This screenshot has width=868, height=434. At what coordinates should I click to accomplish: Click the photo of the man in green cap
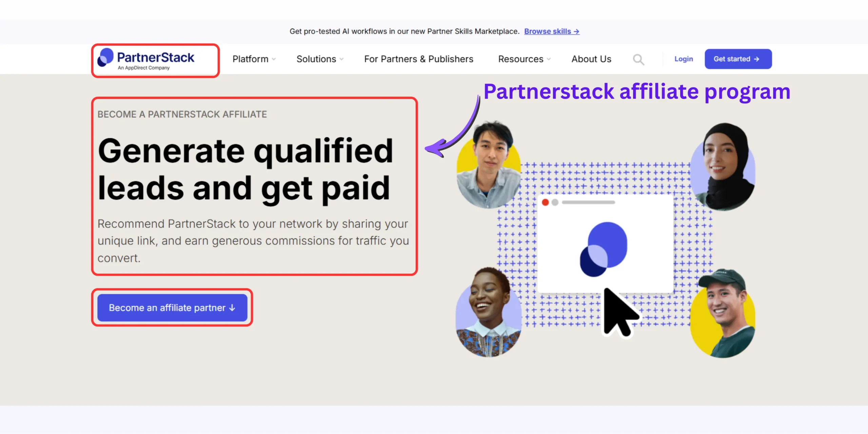tap(723, 313)
